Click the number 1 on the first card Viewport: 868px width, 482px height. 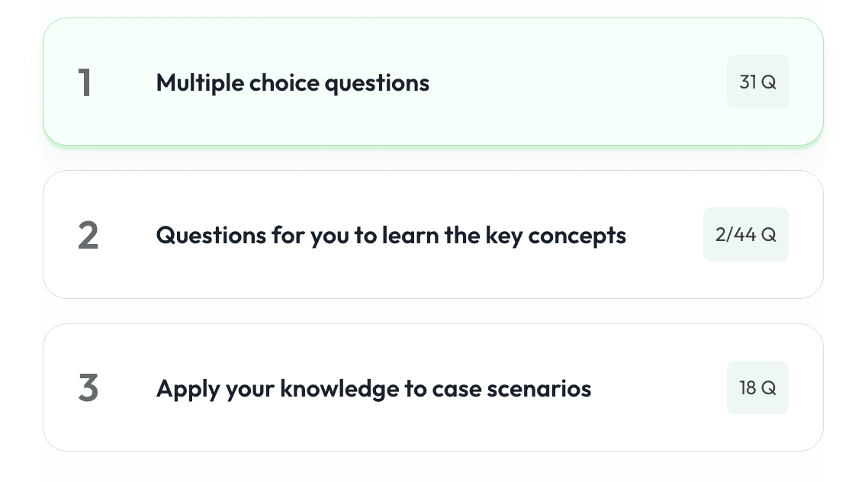coord(86,82)
